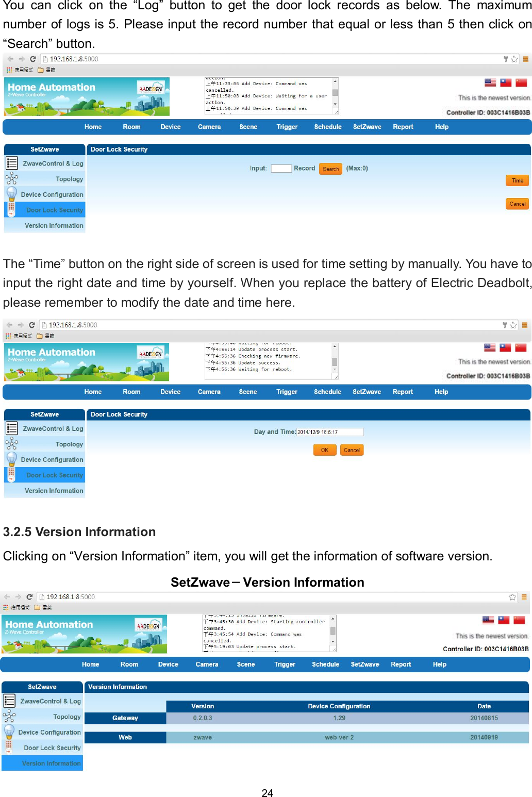Viewport: 532px width, 797px height.
Task: Open Schedule tab in Version Information screenshot
Action: point(325,665)
